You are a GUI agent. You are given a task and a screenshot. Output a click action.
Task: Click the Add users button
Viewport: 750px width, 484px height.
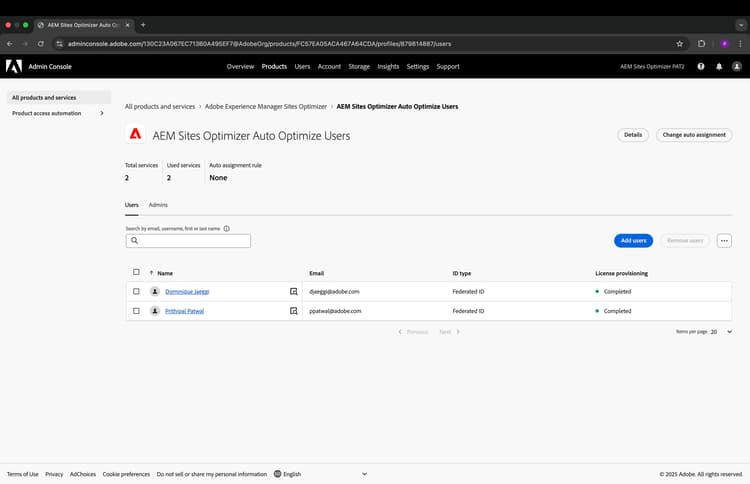[633, 241]
